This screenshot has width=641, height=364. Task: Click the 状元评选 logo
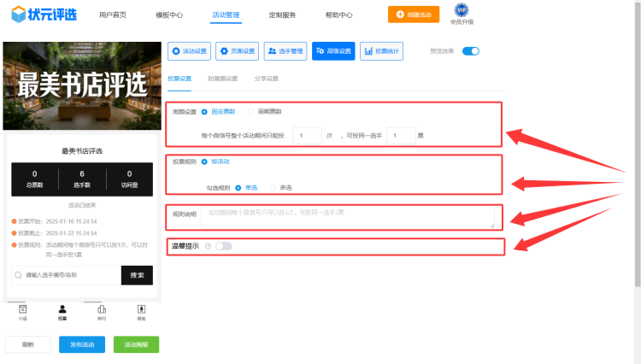(44, 15)
